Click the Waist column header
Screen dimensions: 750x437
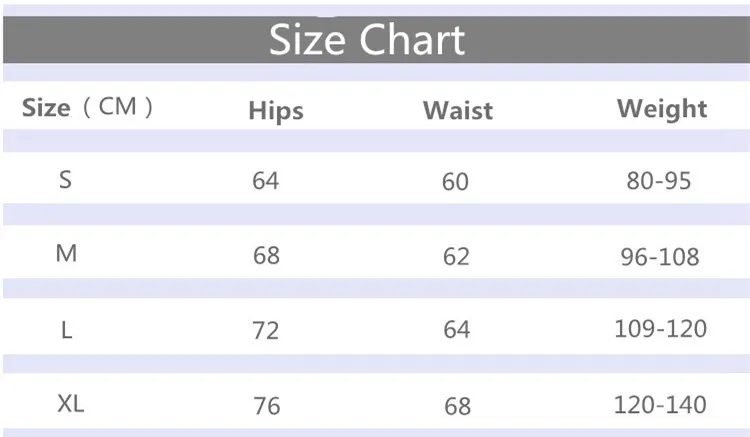click(458, 110)
